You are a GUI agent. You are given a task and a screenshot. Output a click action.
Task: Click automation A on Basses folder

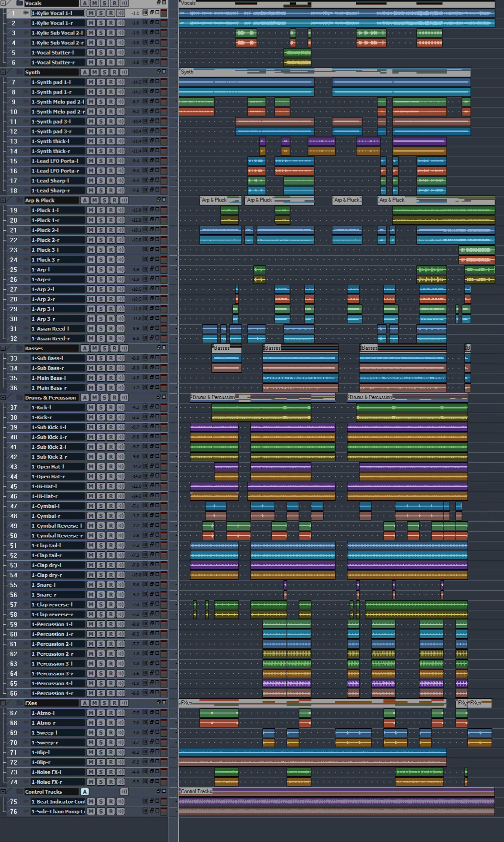[x=85, y=348]
